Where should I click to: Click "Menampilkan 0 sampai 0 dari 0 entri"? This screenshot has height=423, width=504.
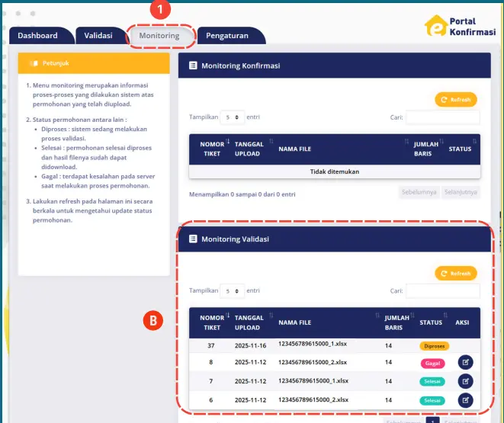(242, 194)
